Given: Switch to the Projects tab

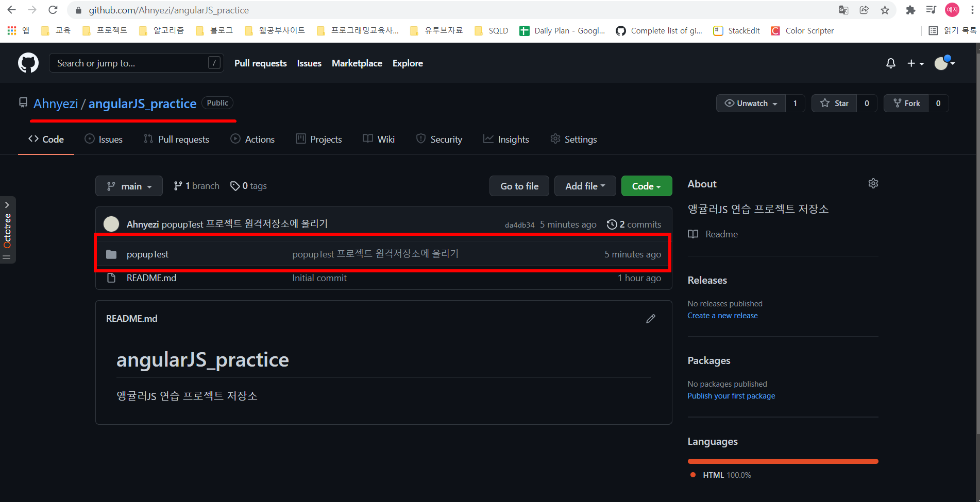Looking at the screenshot, I should point(318,139).
